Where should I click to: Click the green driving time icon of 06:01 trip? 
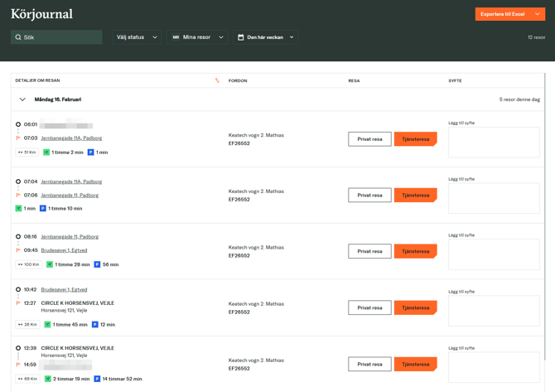click(x=46, y=152)
